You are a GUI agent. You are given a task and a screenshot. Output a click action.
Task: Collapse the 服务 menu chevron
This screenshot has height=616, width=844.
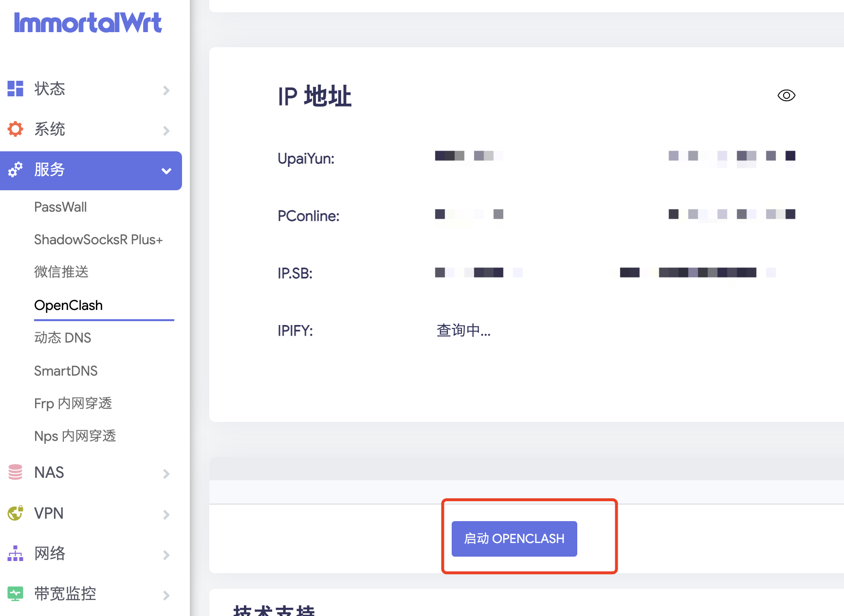point(166,171)
